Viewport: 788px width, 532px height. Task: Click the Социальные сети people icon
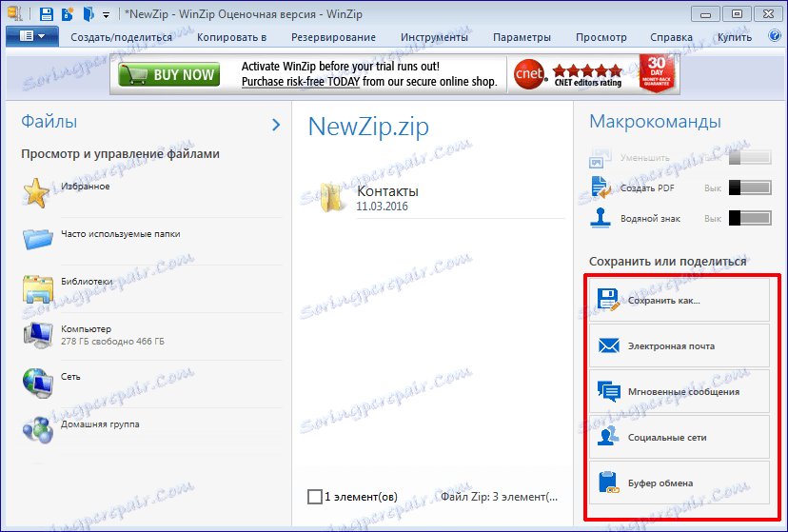(608, 436)
